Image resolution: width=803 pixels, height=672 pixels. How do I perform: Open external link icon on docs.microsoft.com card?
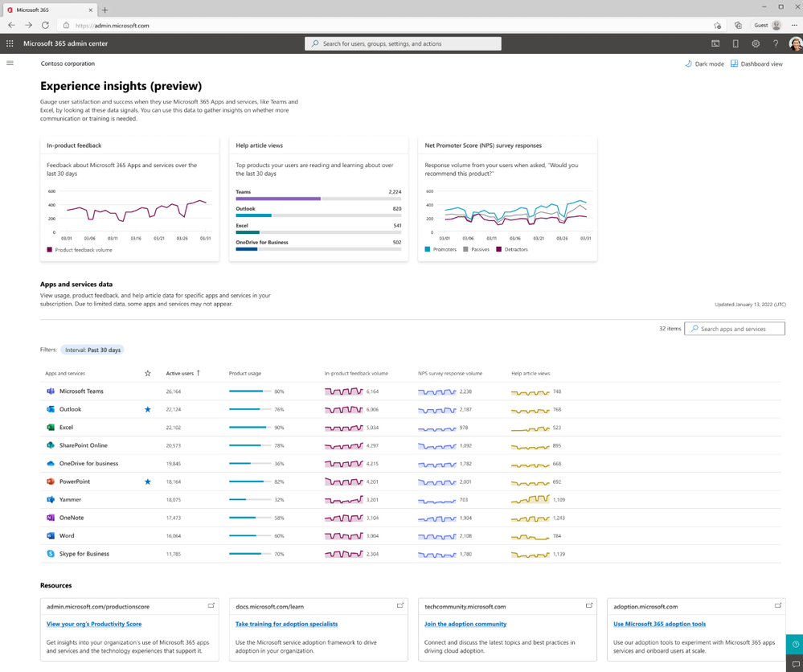pos(400,605)
